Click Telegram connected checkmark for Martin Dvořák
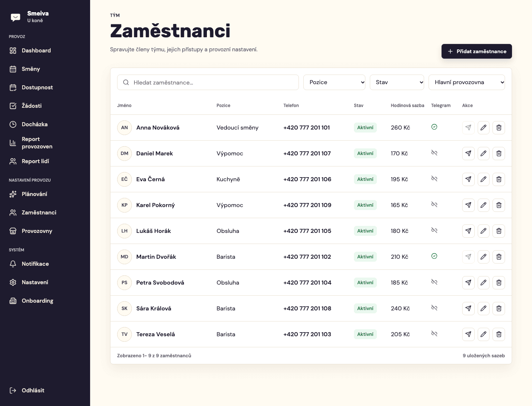Viewport: 532px width, 406px height. pyautogui.click(x=434, y=256)
